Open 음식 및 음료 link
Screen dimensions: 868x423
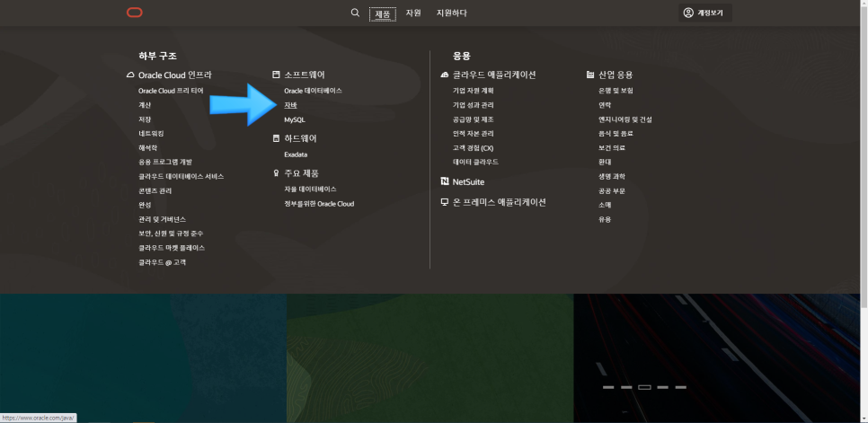(616, 134)
